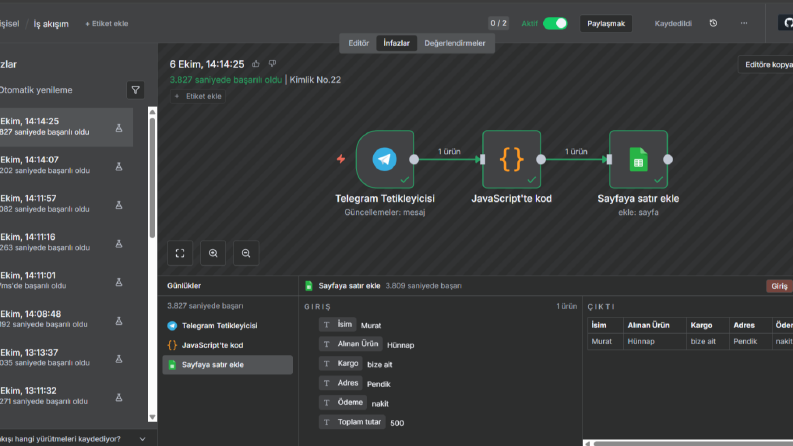Click flask icon of 14:11:01 execution
Image resolution: width=793 pixels, height=446 pixels.
click(x=119, y=282)
